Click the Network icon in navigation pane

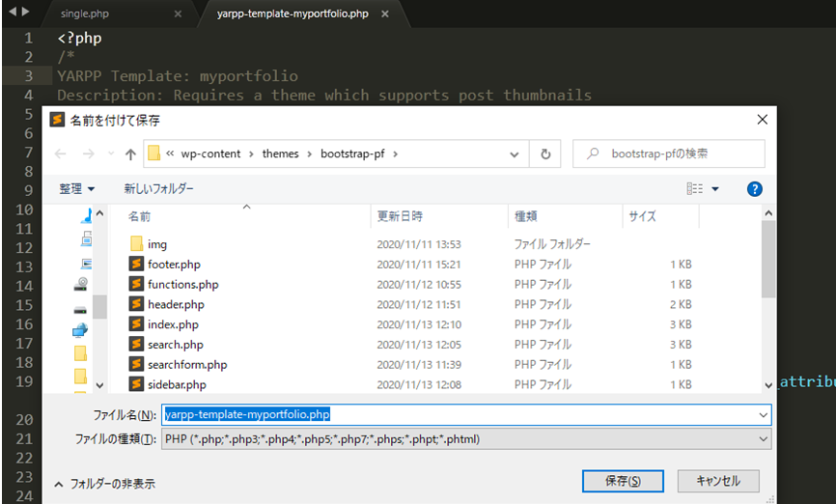click(81, 331)
